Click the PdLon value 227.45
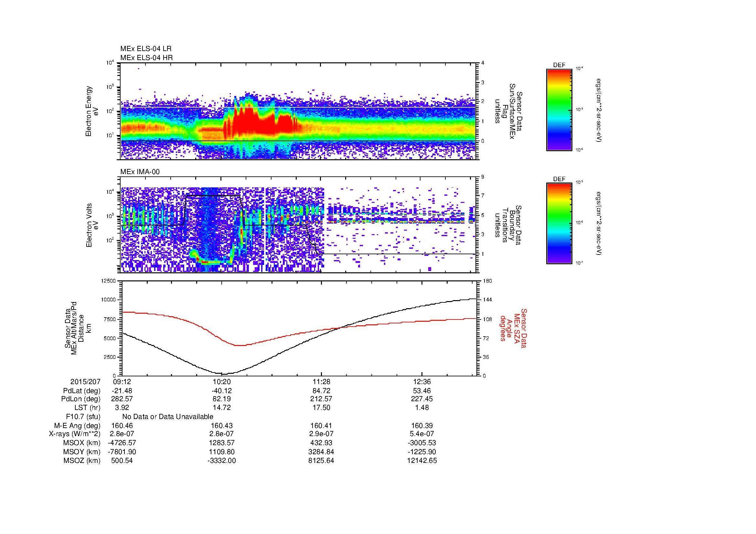 point(422,399)
